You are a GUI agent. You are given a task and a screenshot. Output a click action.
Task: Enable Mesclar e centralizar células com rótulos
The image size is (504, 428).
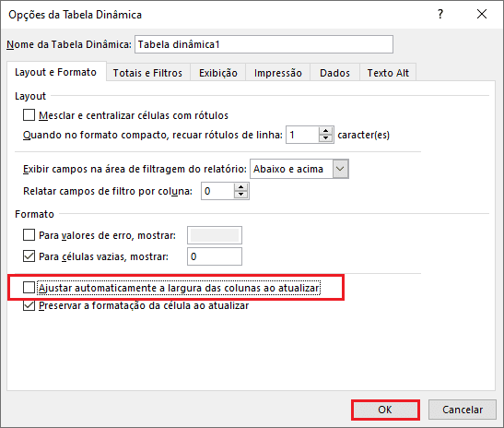click(x=29, y=115)
